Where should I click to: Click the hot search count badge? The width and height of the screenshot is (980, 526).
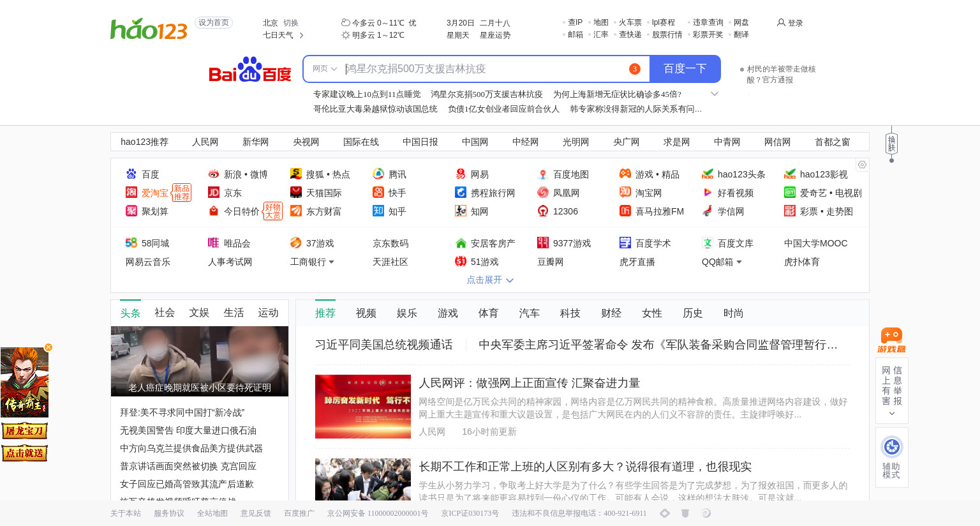(634, 69)
